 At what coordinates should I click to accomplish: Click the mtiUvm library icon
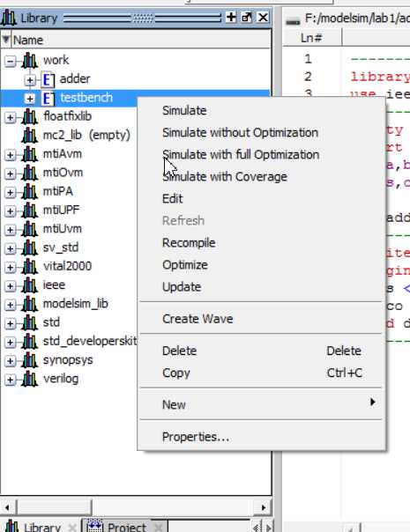point(30,229)
